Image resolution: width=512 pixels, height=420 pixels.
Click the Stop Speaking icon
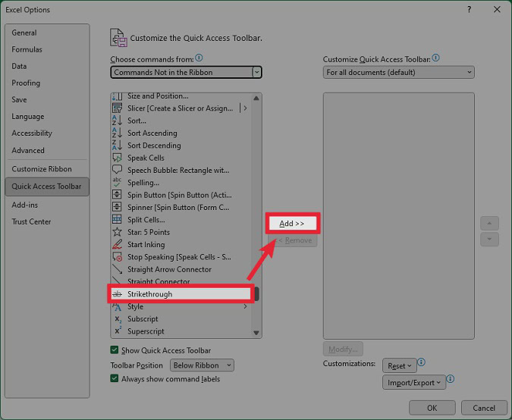(x=117, y=257)
